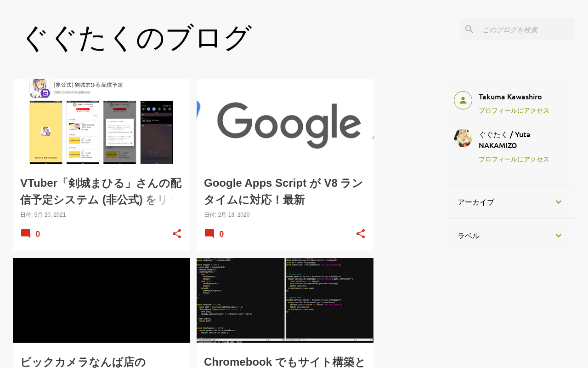Visit profile link under Yuta NAKAMIZO
Image resolution: width=588 pixels, height=368 pixels.
(514, 159)
